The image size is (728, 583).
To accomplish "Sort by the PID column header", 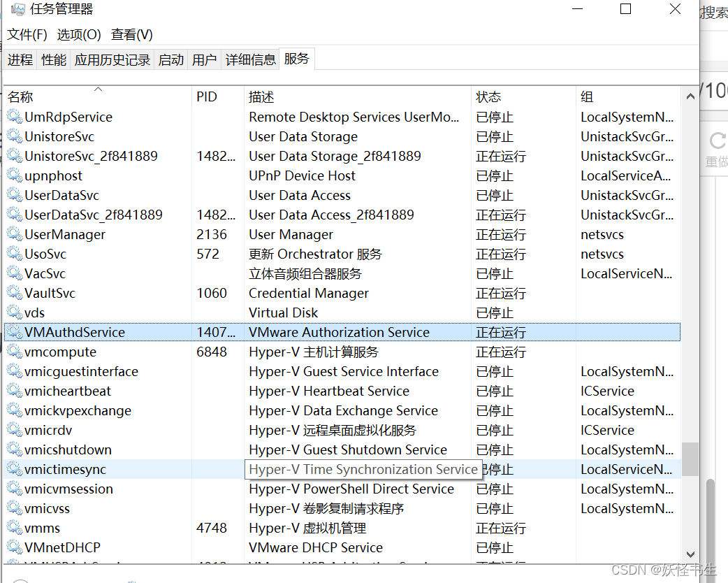I will point(218,96).
